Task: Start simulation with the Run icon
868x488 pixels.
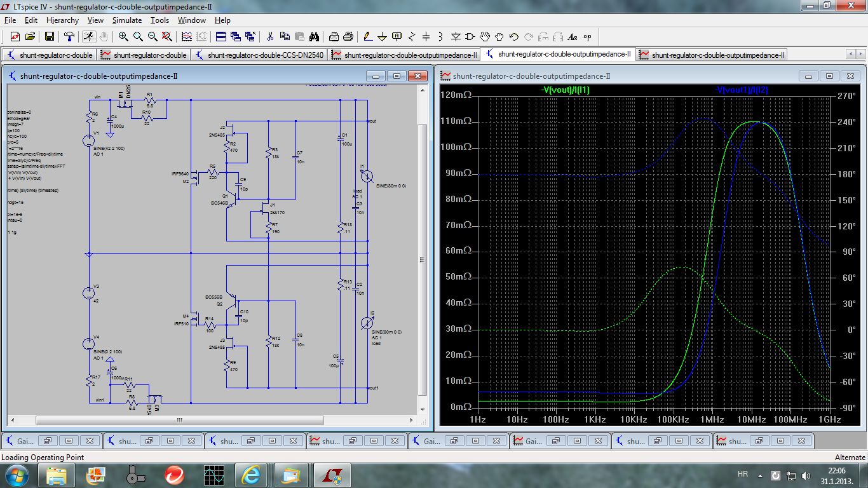Action: [x=90, y=37]
